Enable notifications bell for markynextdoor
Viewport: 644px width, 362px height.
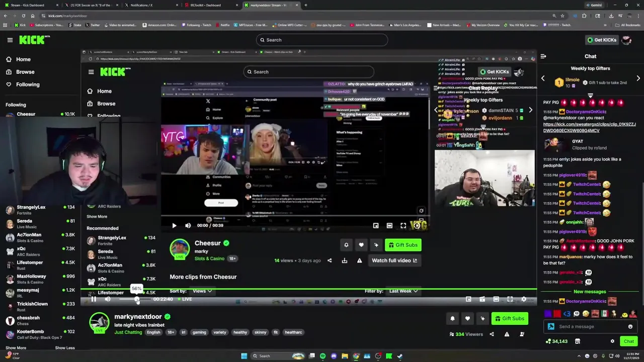tap(452, 318)
